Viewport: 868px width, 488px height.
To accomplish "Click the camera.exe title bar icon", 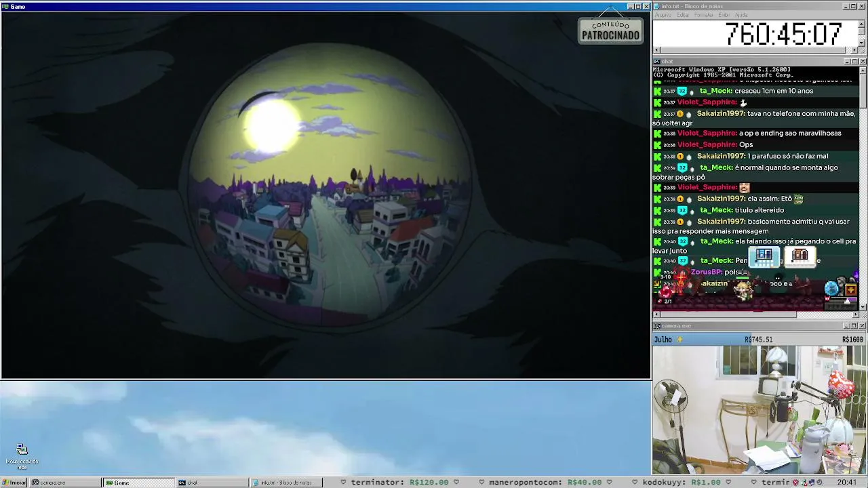I will pyautogui.click(x=656, y=326).
